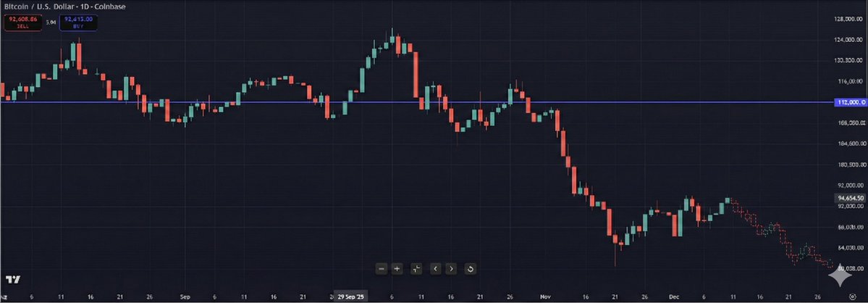
Task: Click the zoom out minus button
Action: [382, 269]
